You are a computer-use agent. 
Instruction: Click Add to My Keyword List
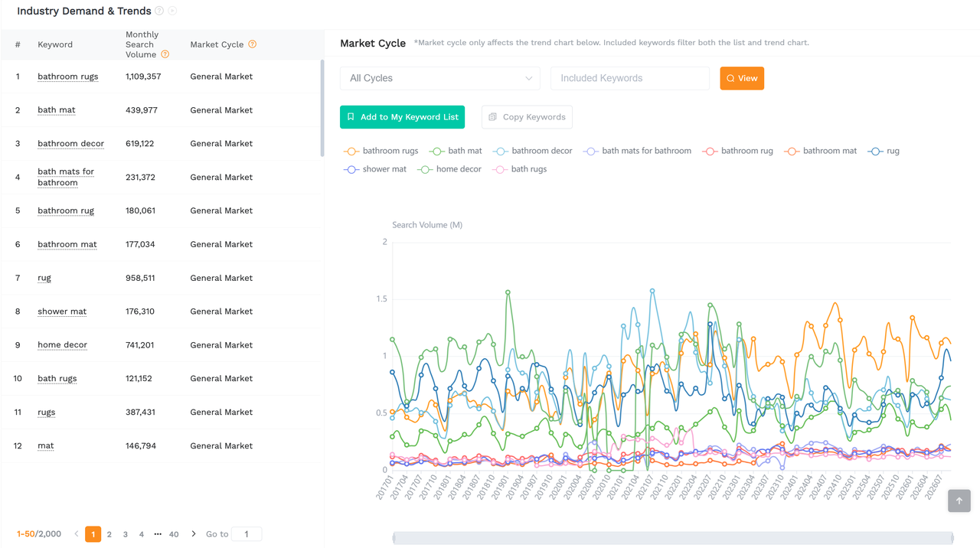click(402, 117)
